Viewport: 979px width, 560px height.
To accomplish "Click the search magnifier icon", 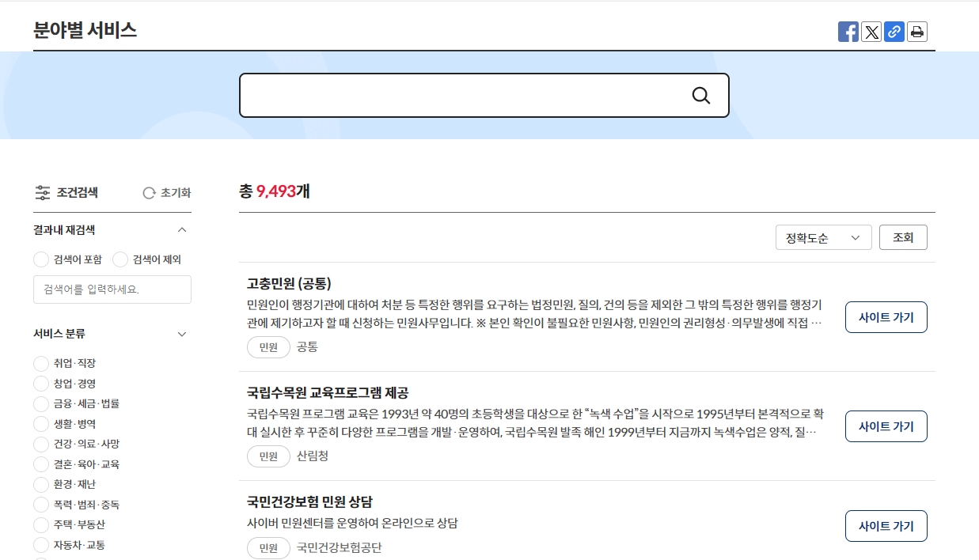I will [x=701, y=95].
